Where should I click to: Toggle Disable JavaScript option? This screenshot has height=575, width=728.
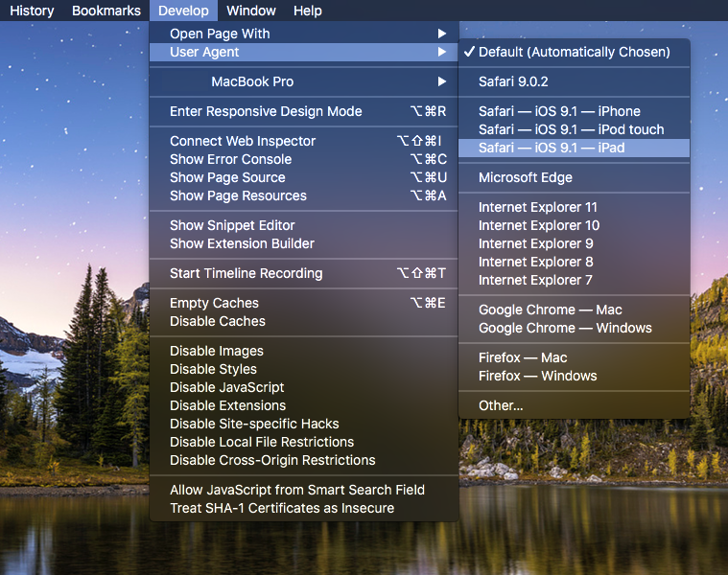click(x=304, y=387)
